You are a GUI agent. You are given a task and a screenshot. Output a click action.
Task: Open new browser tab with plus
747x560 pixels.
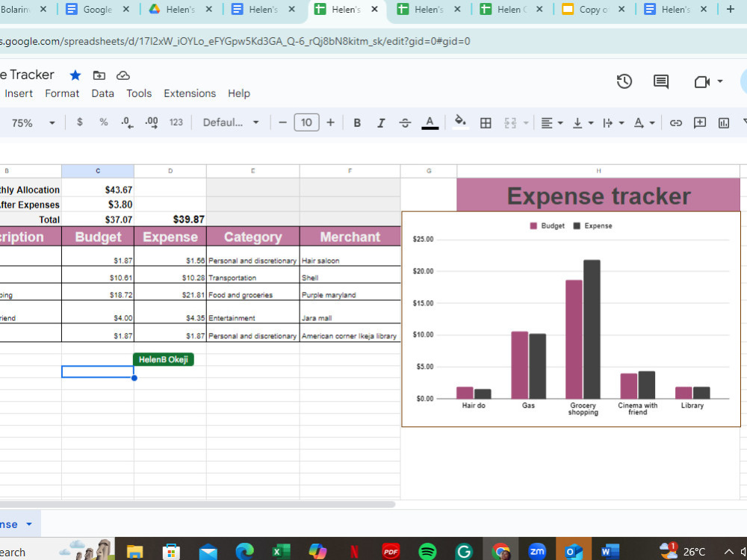[730, 9]
